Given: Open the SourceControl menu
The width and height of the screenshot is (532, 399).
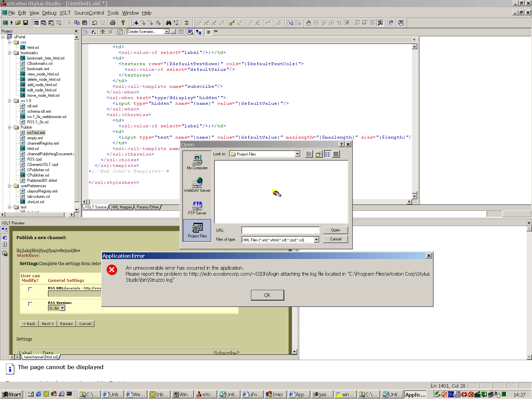Looking at the screenshot, I should tap(89, 13).
